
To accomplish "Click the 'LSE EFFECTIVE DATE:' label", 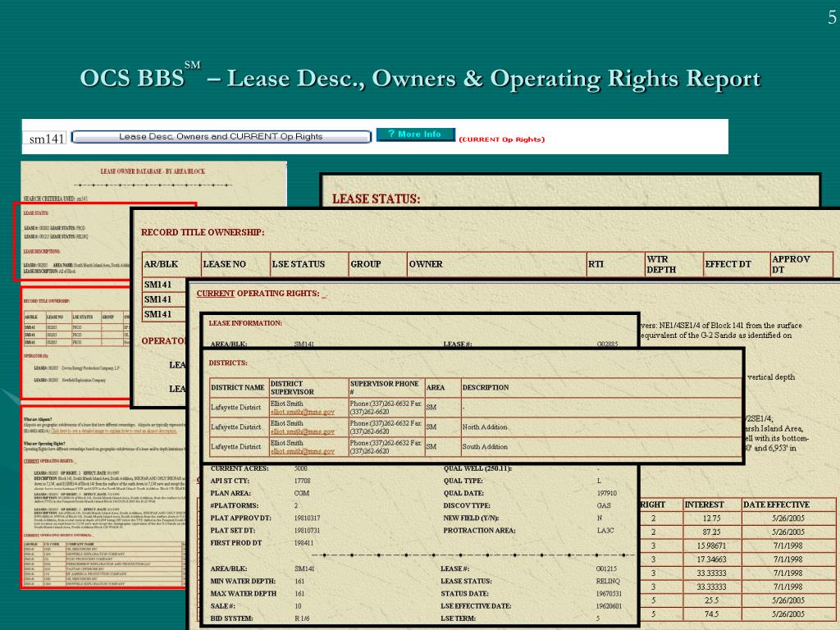I will click(476, 606).
